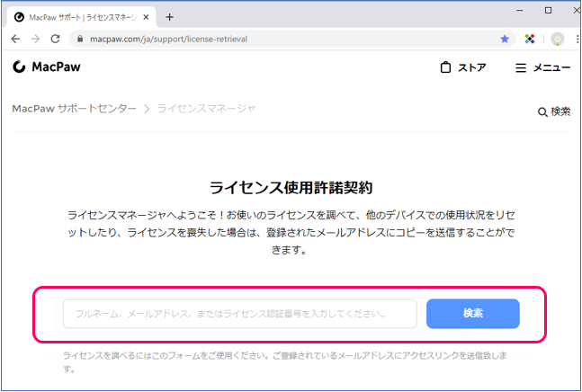The width and height of the screenshot is (582, 392).
Task: Open the colorful extension icon in the toolbar
Action: click(530, 39)
